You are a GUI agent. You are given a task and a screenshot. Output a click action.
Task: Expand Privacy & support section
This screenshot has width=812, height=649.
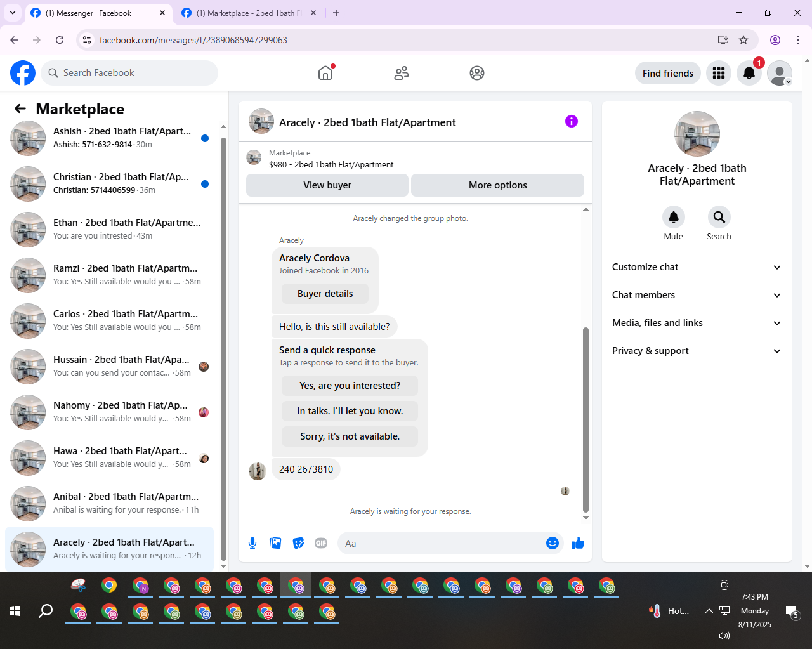pyautogui.click(x=697, y=351)
